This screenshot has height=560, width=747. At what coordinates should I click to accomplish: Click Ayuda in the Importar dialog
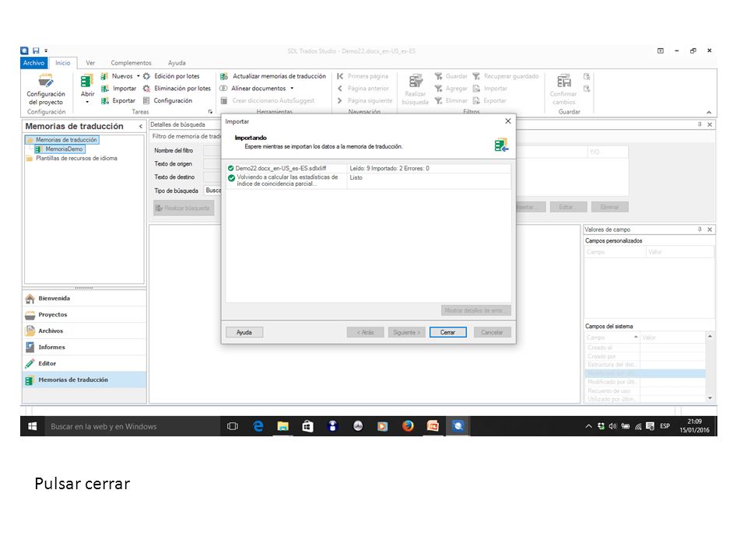click(x=244, y=332)
